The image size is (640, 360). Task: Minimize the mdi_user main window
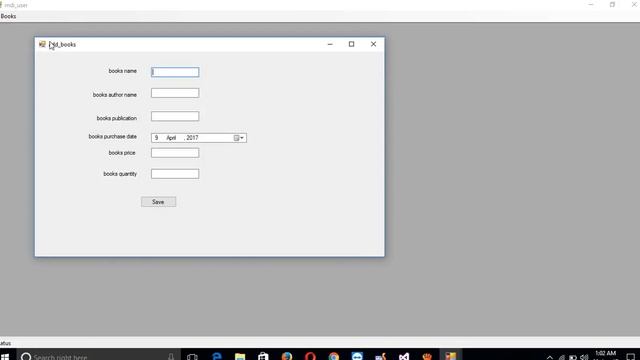point(591,4)
